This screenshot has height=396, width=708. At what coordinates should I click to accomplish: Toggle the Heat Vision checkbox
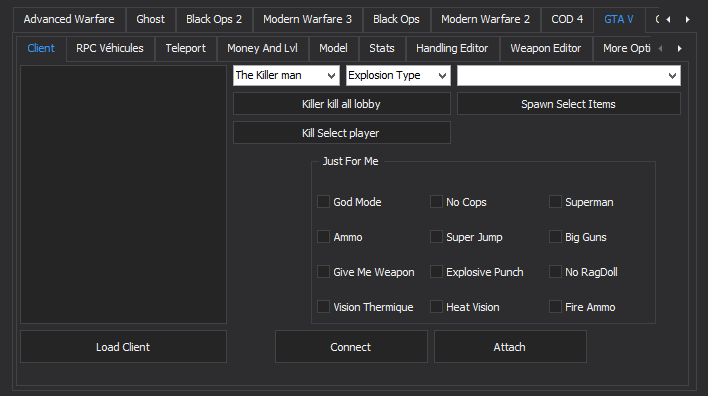(436, 307)
